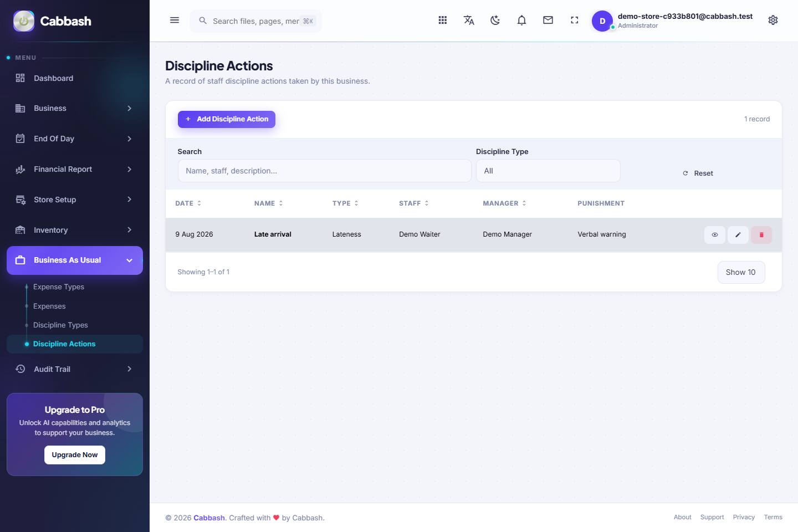Sort table by Name column
798x532 pixels.
click(x=269, y=203)
